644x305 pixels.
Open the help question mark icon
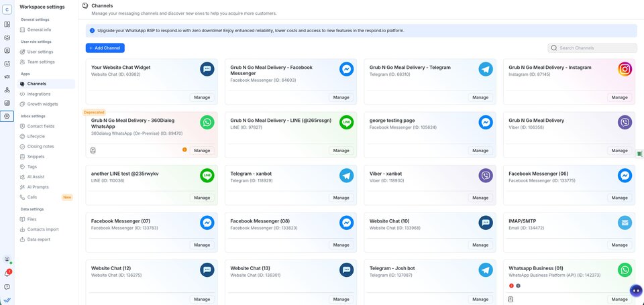[7, 287]
